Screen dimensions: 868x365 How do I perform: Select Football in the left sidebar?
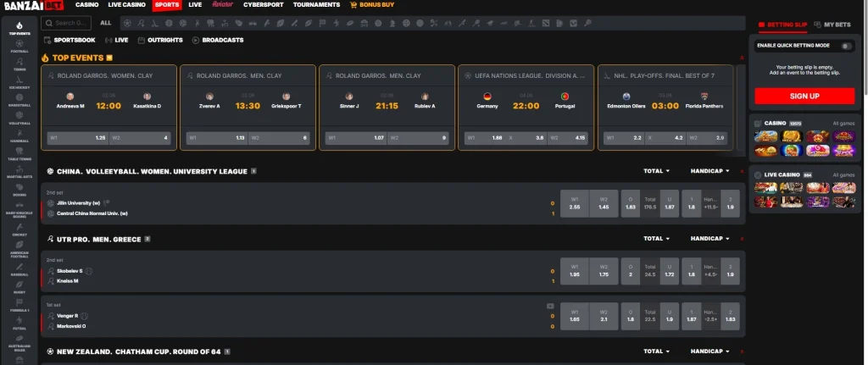click(19, 46)
